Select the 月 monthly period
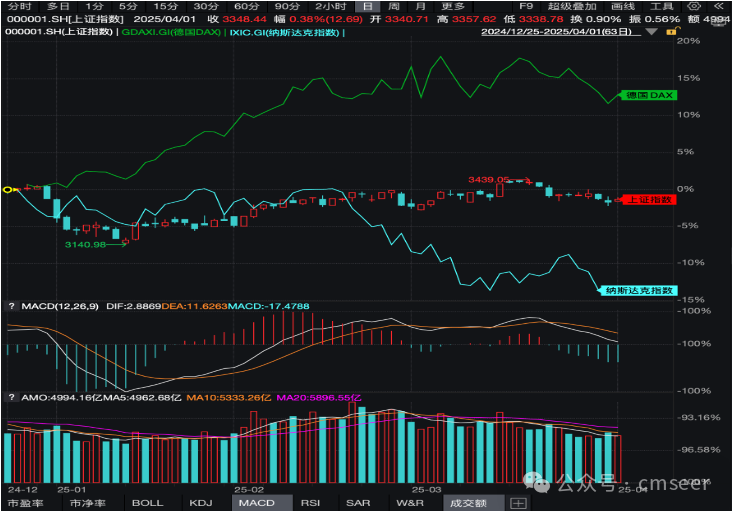Screen dimensions: 732x512 421,6
